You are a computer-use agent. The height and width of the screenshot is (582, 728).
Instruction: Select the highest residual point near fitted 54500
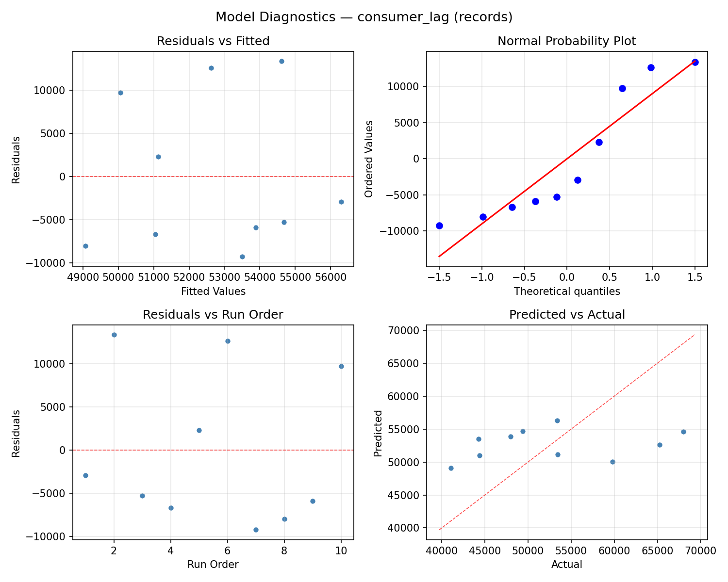282,62
